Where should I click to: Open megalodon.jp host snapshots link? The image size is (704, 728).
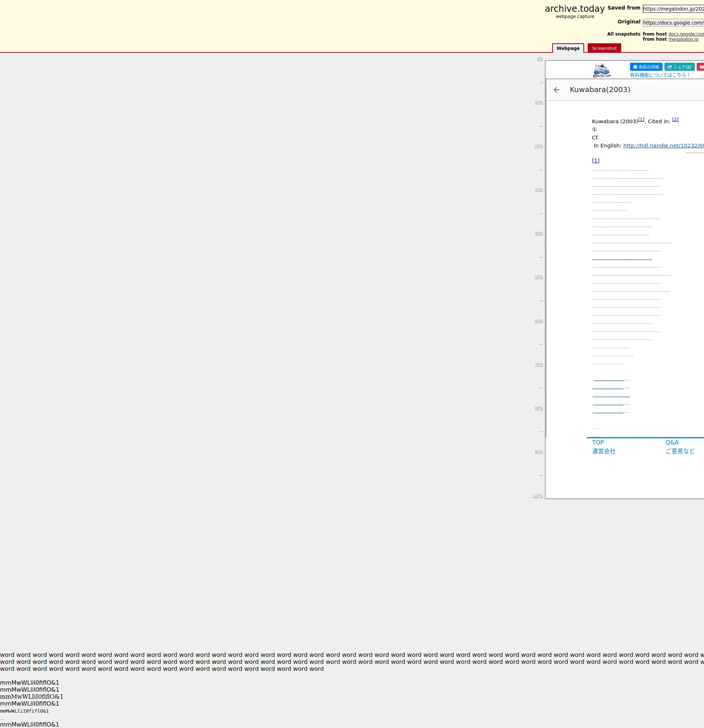[683, 39]
